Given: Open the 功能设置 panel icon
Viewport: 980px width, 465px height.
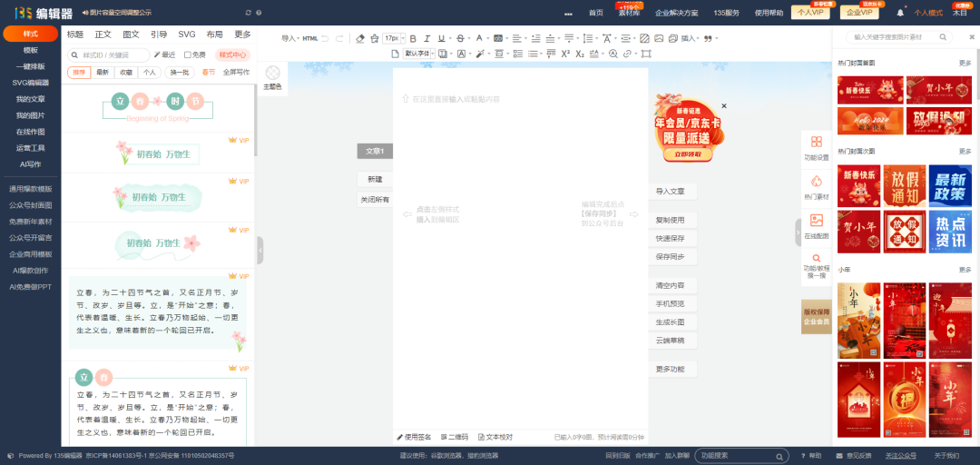Looking at the screenshot, I should pos(816,148).
